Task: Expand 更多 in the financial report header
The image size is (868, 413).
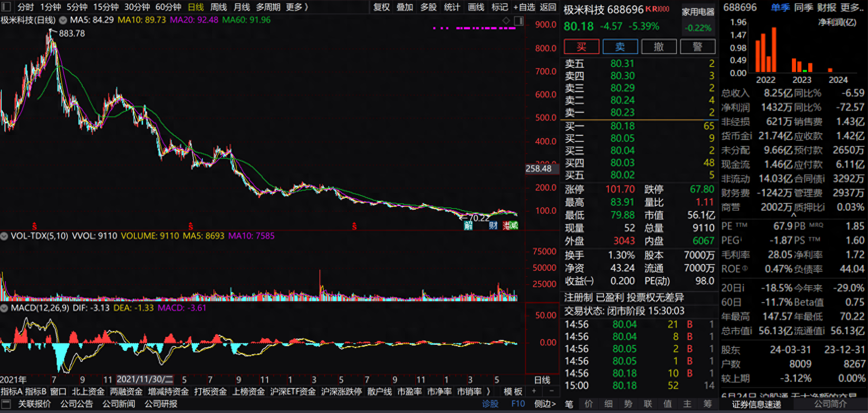Action: pos(852,8)
